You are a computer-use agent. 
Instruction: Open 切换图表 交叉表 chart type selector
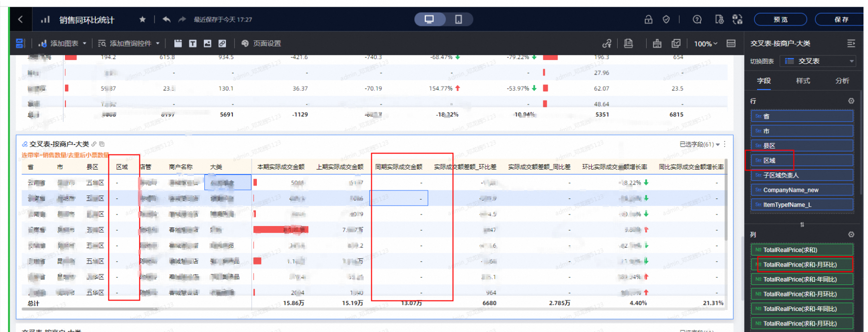pos(818,61)
